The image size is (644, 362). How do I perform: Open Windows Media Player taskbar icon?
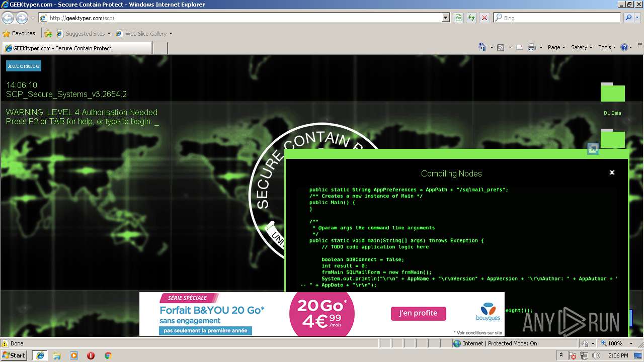[x=74, y=355]
